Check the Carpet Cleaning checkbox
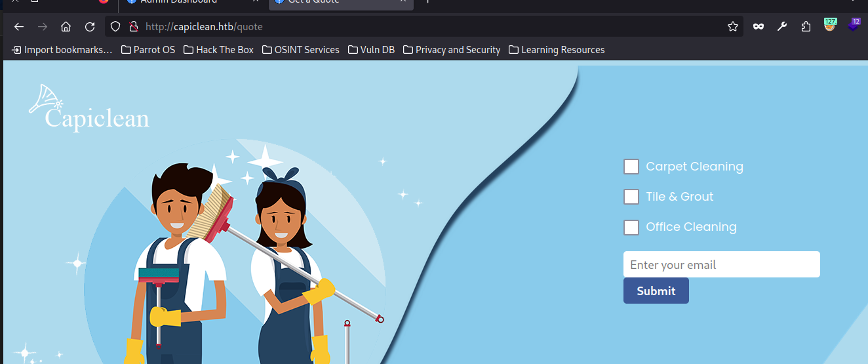The height and width of the screenshot is (364, 868). tap(631, 167)
